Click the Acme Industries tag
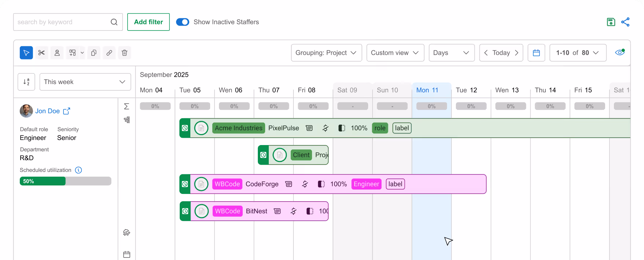The image size is (644, 260). [x=239, y=128]
